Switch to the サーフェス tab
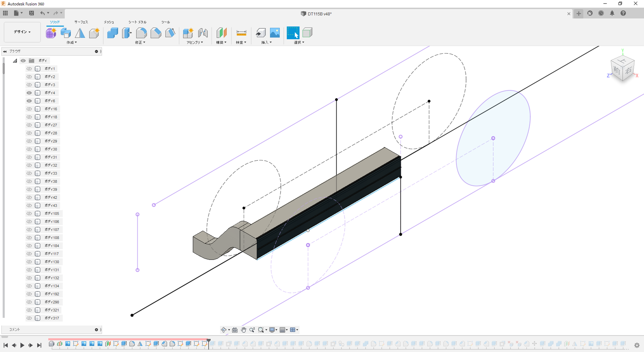 pyautogui.click(x=81, y=22)
